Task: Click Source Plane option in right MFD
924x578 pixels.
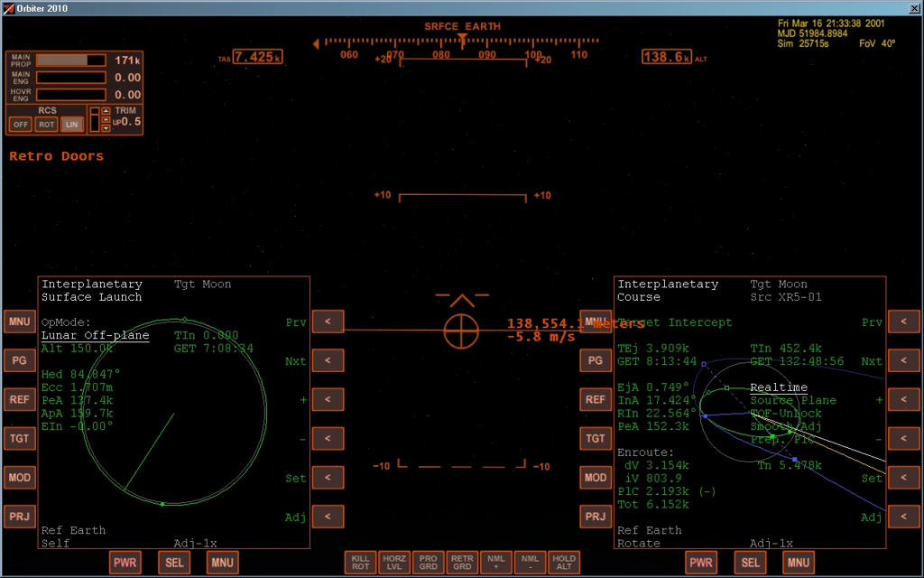Action: click(793, 400)
